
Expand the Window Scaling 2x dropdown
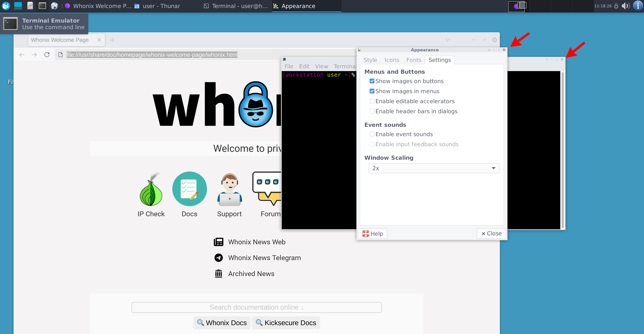coord(434,168)
